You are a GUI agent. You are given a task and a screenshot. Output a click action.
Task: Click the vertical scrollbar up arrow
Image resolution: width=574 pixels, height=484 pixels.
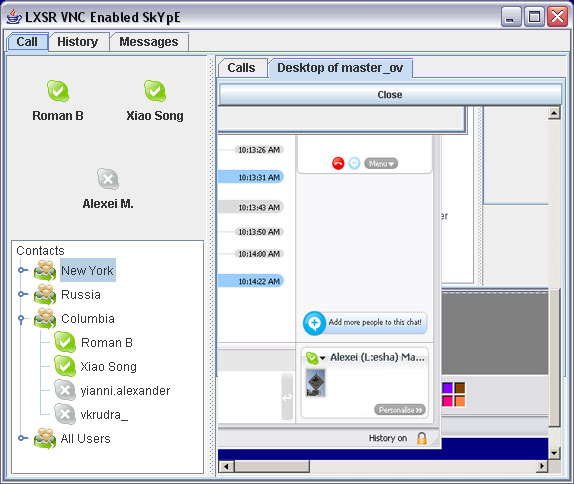pos(554,113)
